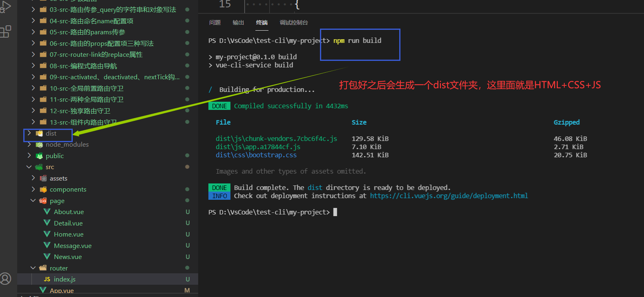Click the components folder icon
644x297 pixels.
(43, 190)
